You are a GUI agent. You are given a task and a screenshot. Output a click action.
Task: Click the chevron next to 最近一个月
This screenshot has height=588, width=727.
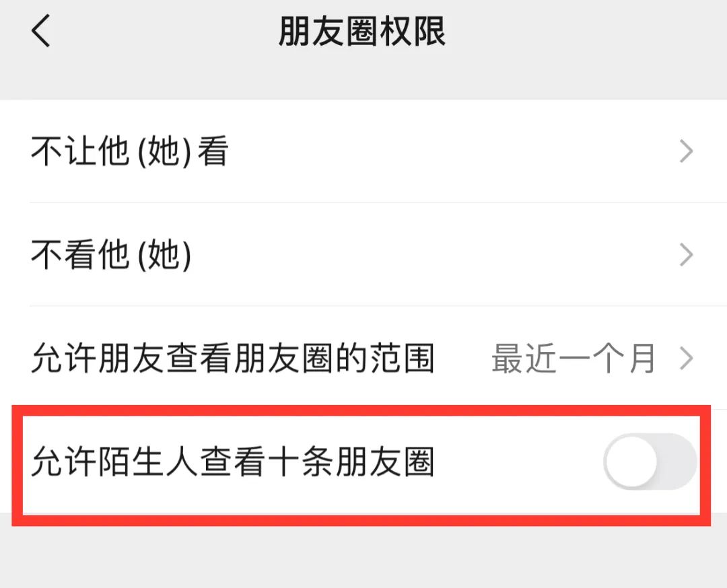685,359
